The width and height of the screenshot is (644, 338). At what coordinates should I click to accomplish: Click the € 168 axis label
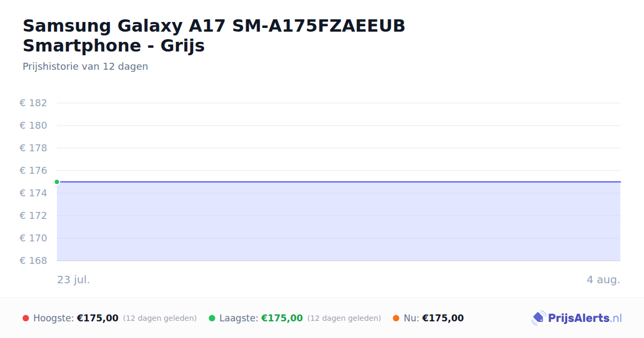33,261
